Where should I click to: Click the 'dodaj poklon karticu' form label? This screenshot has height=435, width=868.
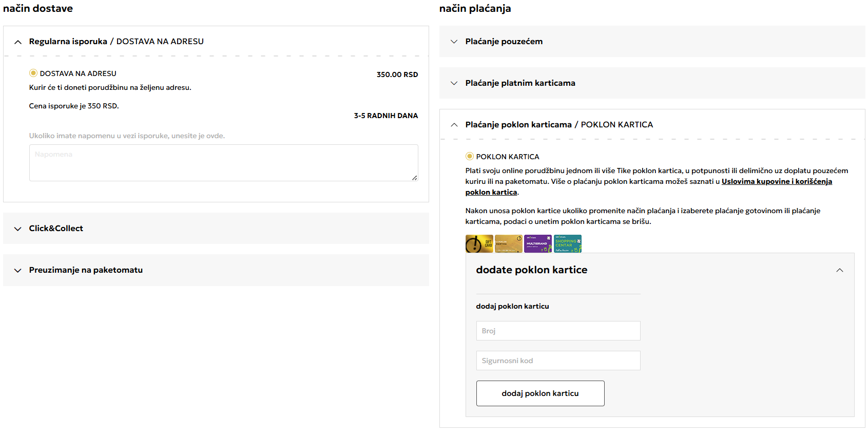click(513, 306)
